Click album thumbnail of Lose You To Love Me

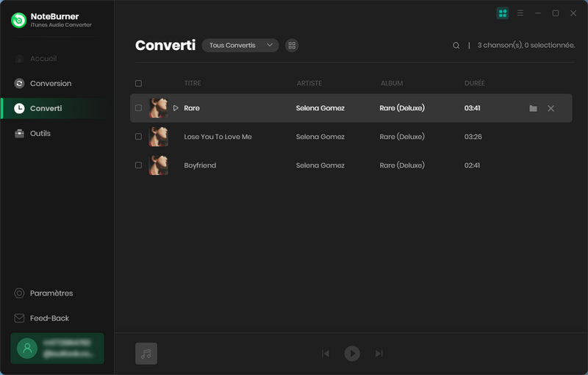pos(159,137)
